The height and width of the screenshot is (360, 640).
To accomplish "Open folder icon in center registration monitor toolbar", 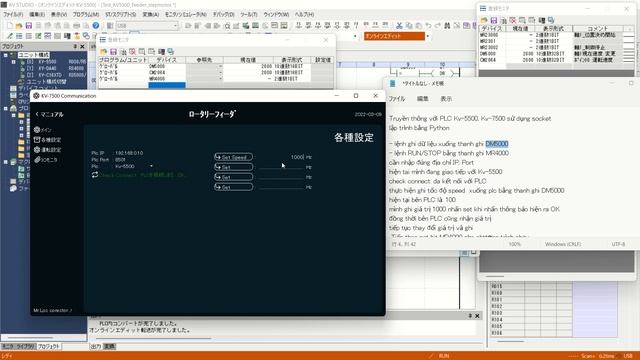I will (x=103, y=52).
